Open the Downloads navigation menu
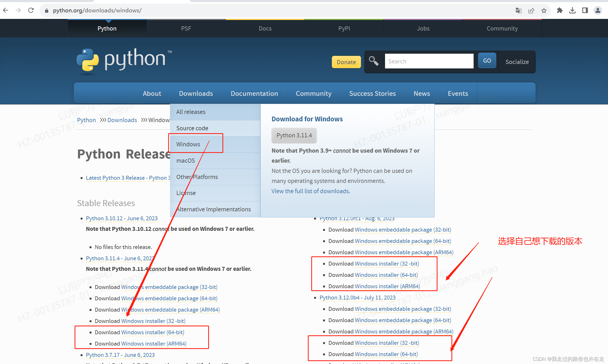Viewport: 608px width, 364px height. click(196, 93)
